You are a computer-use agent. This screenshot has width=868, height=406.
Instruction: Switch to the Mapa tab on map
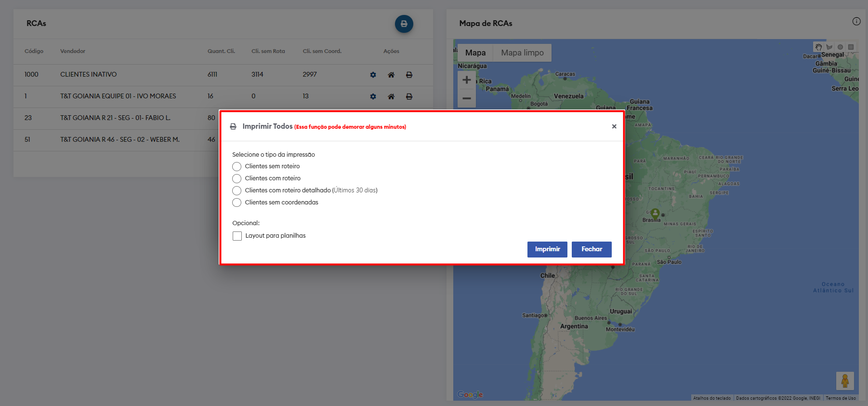(475, 53)
